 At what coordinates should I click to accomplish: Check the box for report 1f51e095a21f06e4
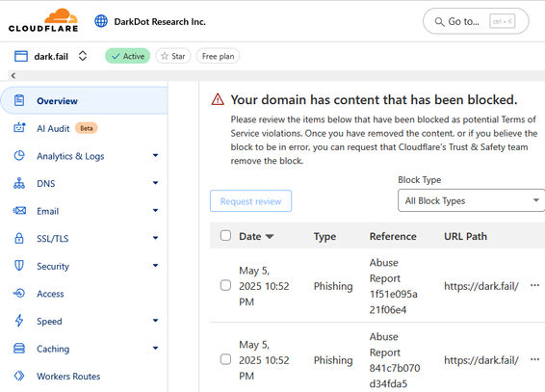tap(225, 285)
